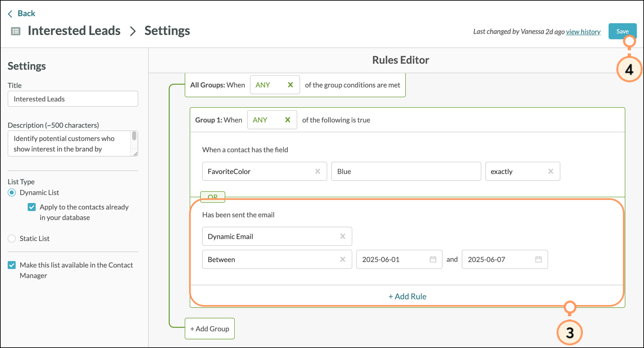Go back using the Back link

(x=22, y=14)
